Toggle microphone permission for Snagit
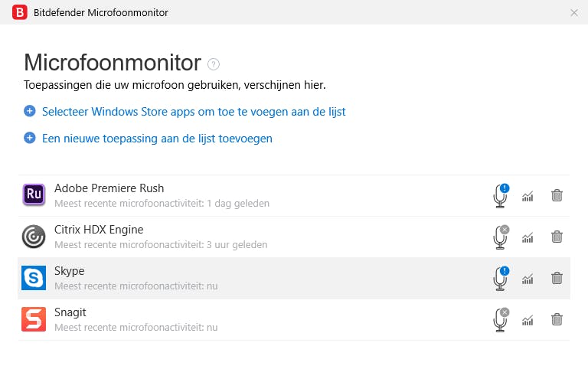Screen dimensions: 588x392 500,320
